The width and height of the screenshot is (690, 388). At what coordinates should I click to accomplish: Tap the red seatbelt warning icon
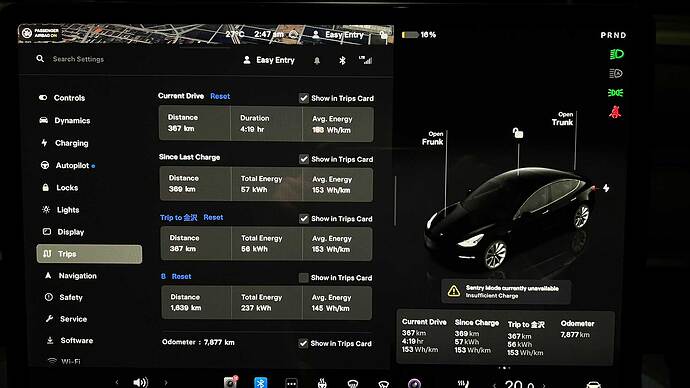tap(615, 112)
